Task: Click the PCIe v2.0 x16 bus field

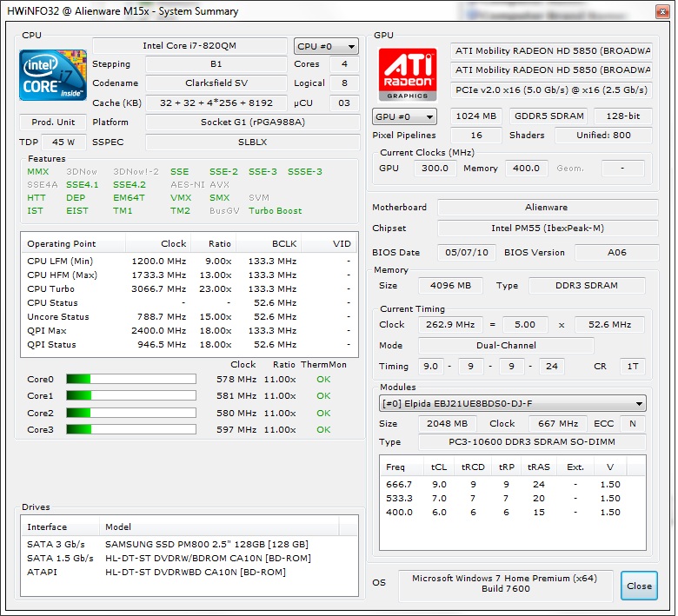Action: [x=551, y=89]
